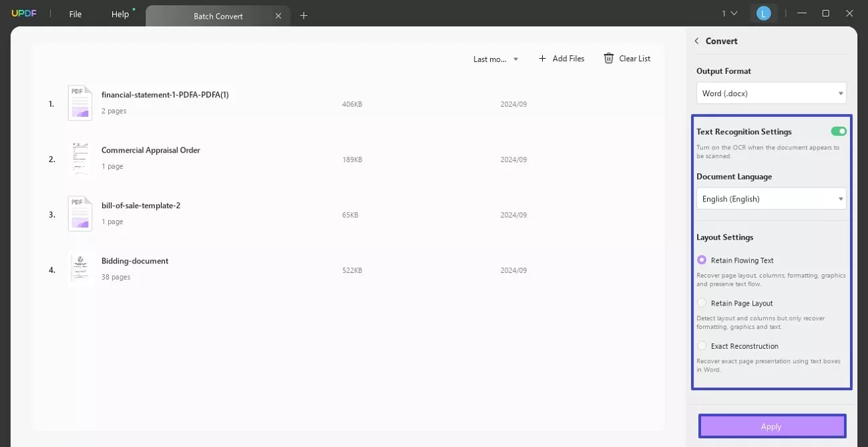The width and height of the screenshot is (868, 447).
Task: Close the Batch Convert tab
Action: click(278, 15)
